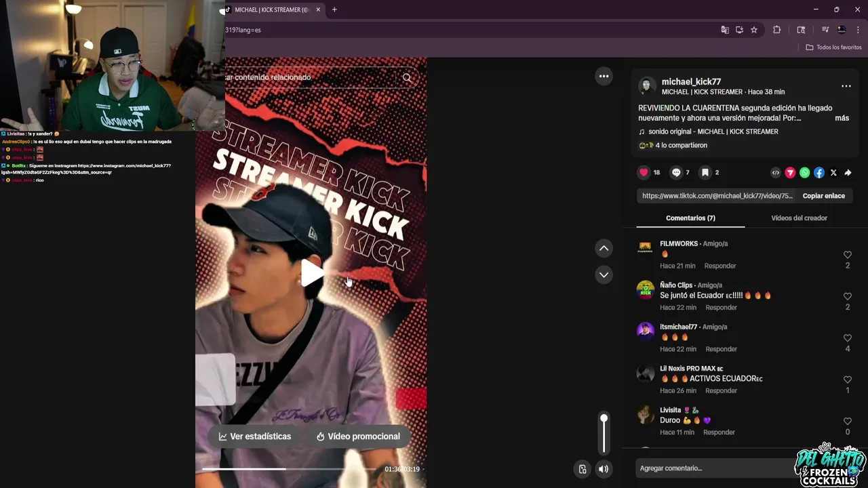Viewport: 868px width, 488px height.
Task: Reply to the Livisita comment
Action: pos(719,432)
